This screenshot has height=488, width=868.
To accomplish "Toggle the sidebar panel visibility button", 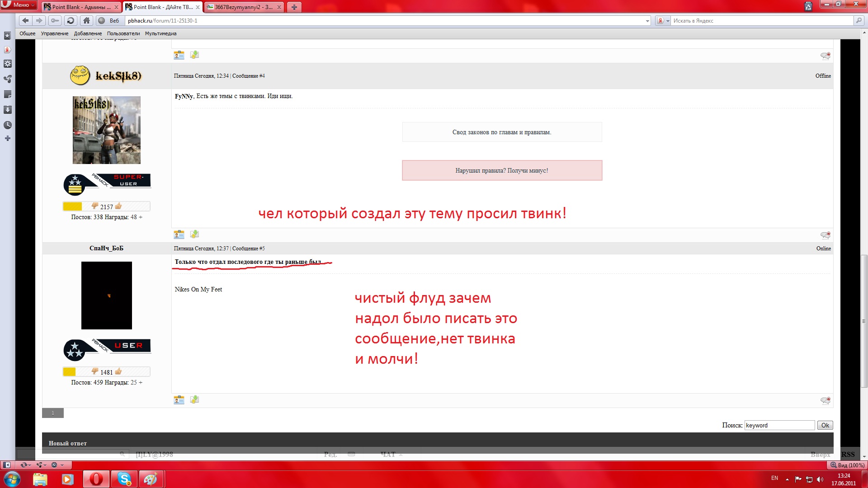I will (x=7, y=465).
